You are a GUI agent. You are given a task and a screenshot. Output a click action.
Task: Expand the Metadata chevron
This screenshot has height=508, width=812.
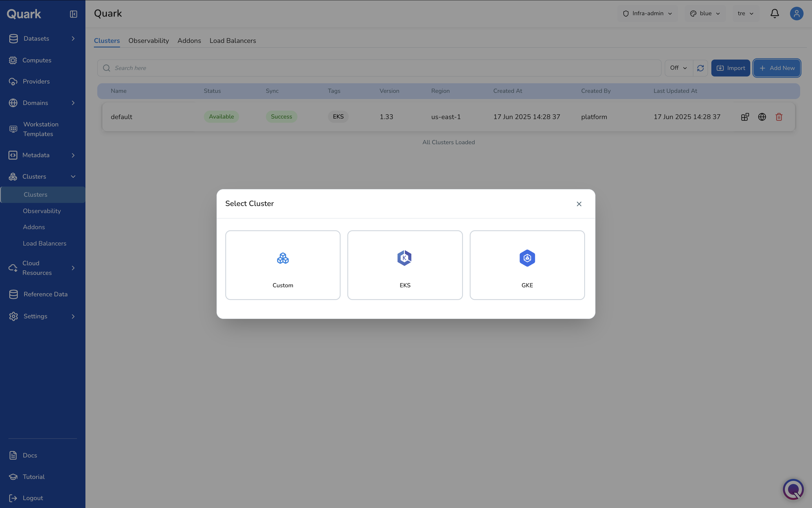(73, 155)
